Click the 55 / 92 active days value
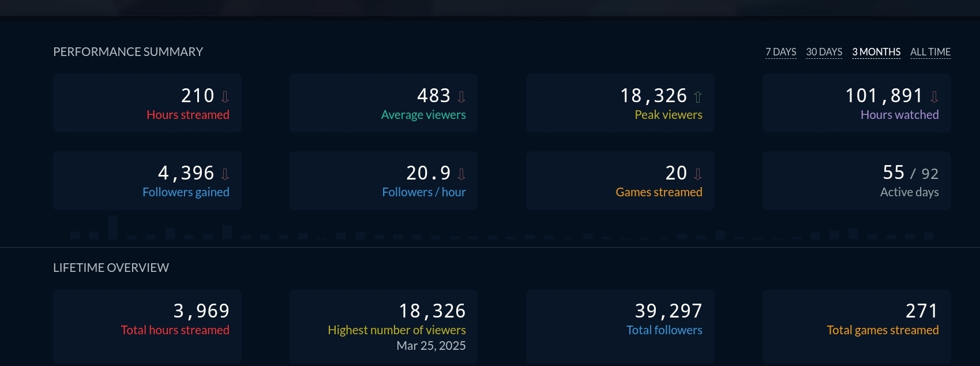980x366 pixels. pyautogui.click(x=911, y=173)
